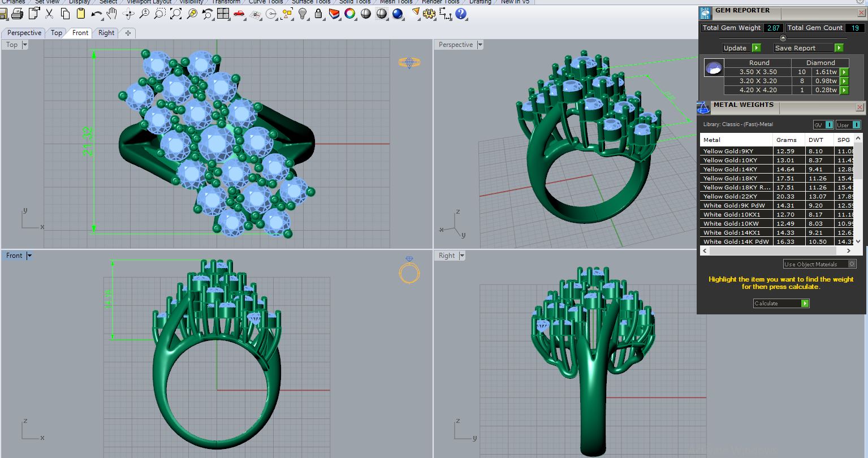The image size is (868, 458).
Task: Click the Set CPlane grid icon
Action: 255,14
